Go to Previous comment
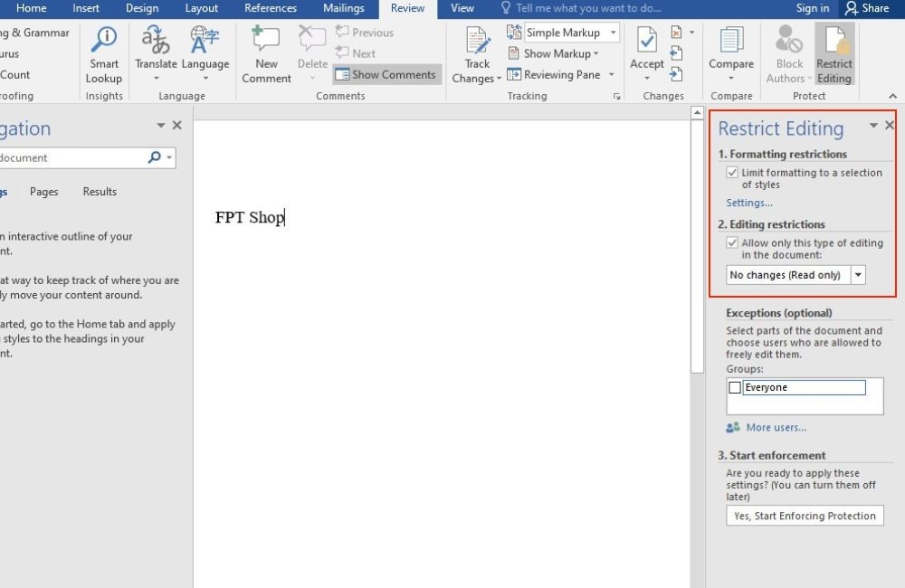The height and width of the screenshot is (588, 905). tap(365, 33)
